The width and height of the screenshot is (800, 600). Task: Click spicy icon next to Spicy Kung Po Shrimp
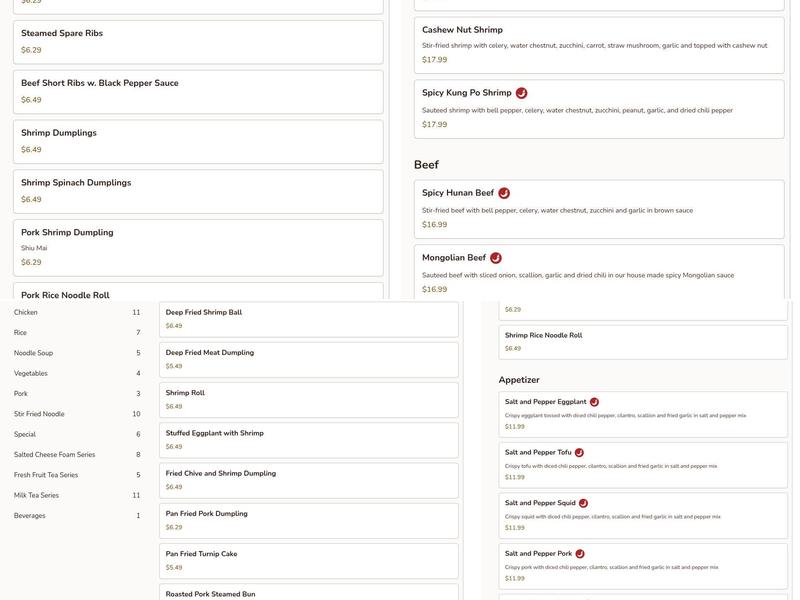(521, 93)
